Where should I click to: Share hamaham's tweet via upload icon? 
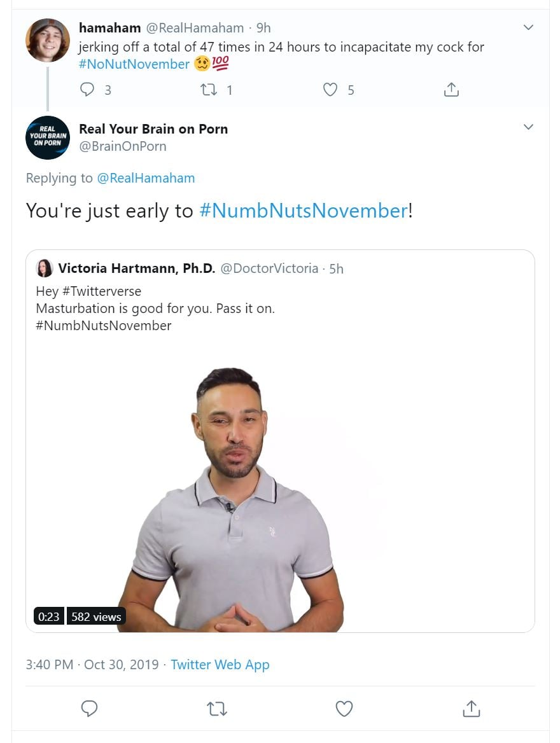point(451,90)
